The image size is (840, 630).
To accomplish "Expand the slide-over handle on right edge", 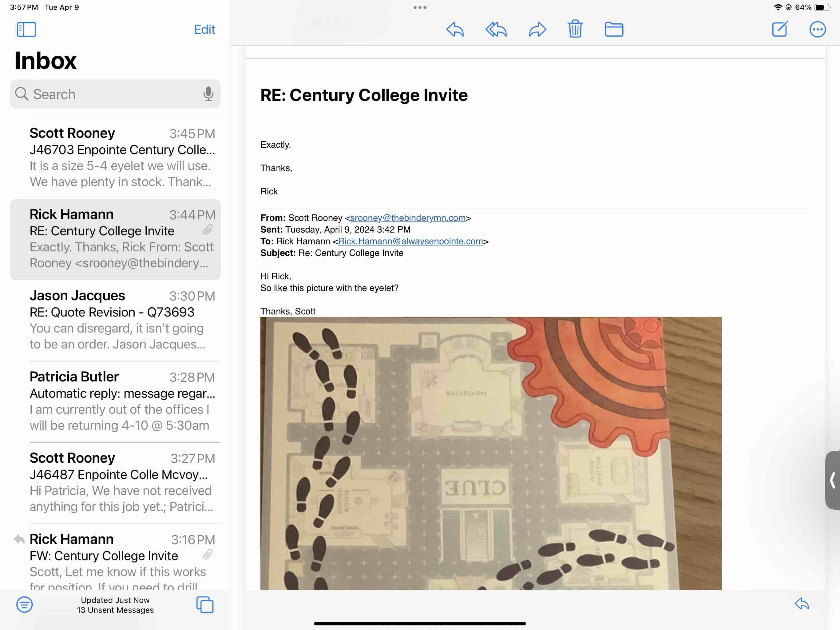I will point(832,480).
